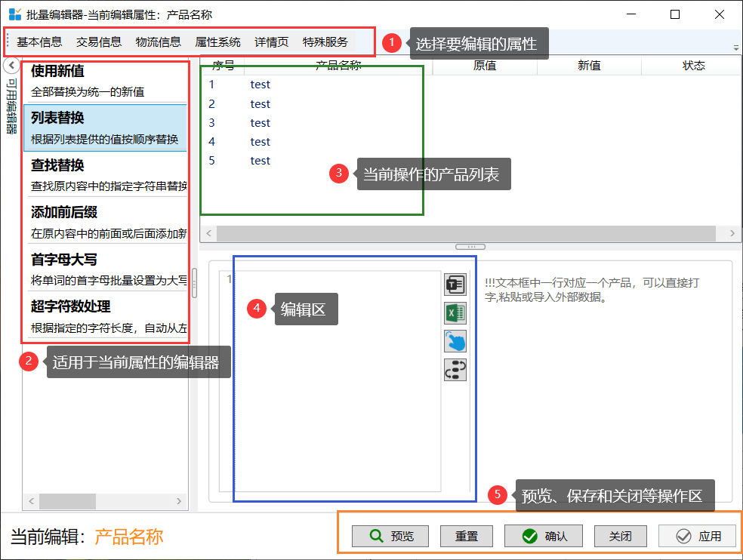
Task: Import data using the Excel icon
Action: point(455,312)
